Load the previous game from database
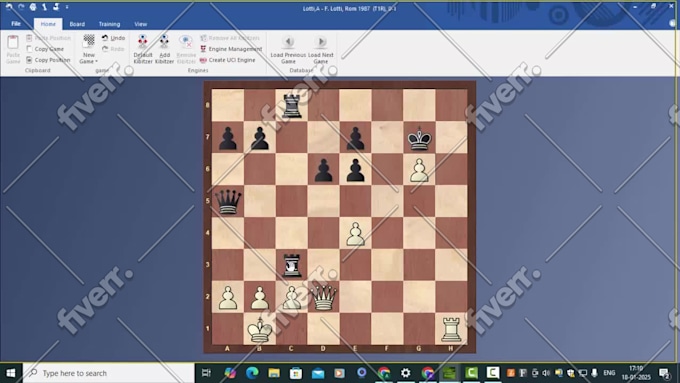The height and width of the screenshot is (383, 680). tap(288, 49)
